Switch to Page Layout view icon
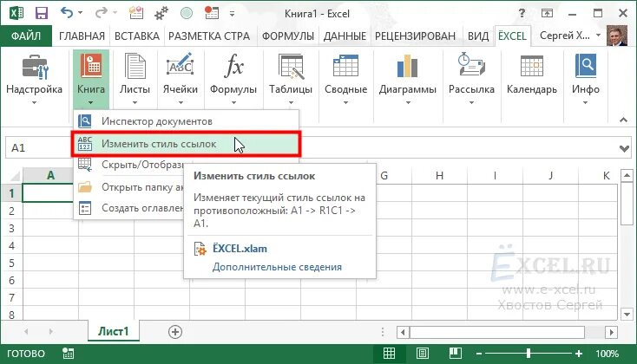The height and width of the screenshot is (364, 637). point(423,354)
